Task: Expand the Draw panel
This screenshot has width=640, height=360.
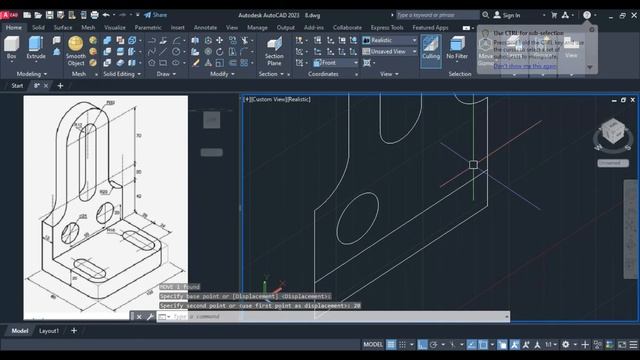Action: click(166, 74)
